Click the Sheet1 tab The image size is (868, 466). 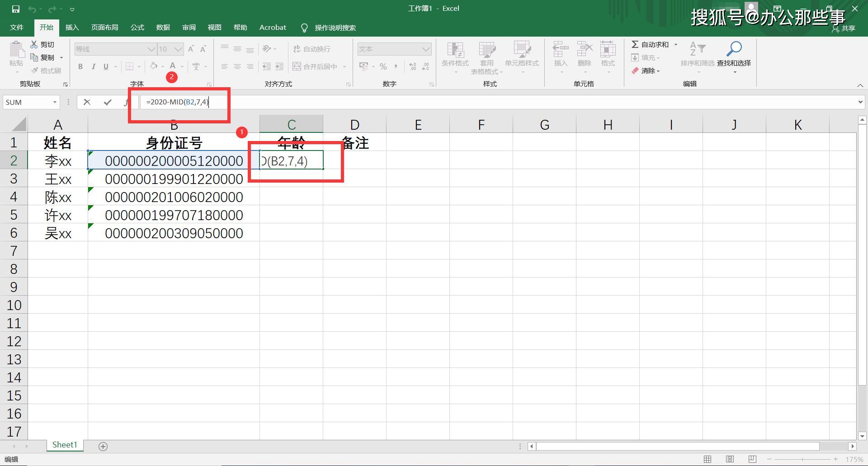(65, 445)
